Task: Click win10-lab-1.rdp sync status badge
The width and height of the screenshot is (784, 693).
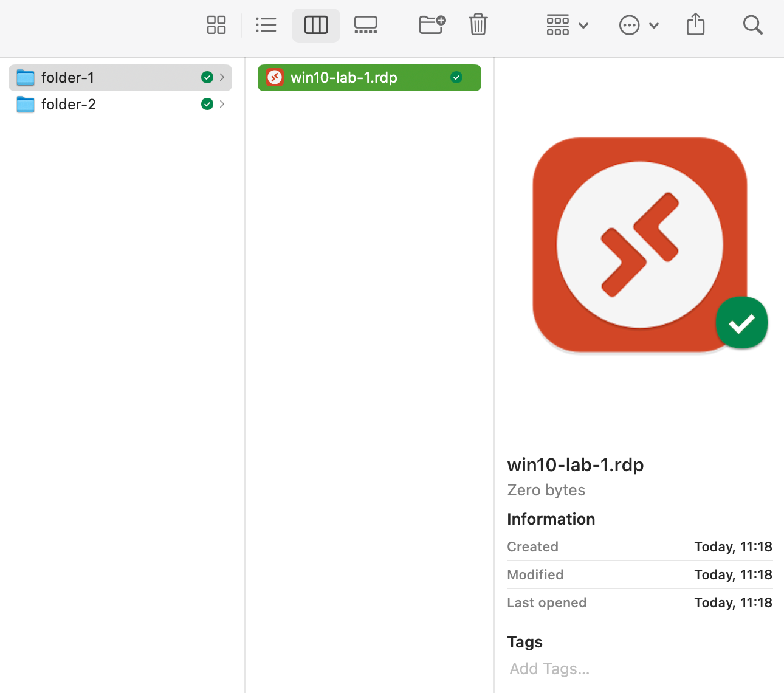Action: tap(456, 77)
